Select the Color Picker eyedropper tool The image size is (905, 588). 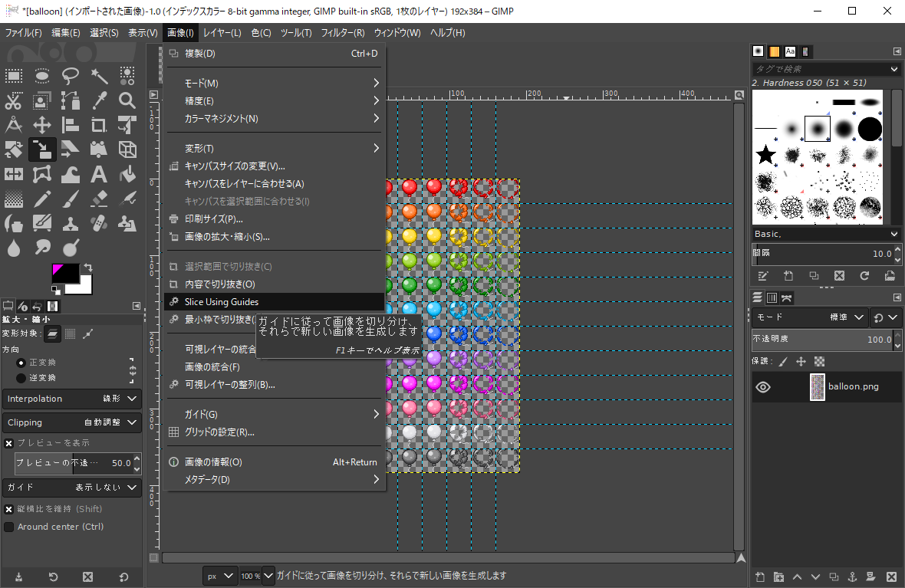[98, 100]
